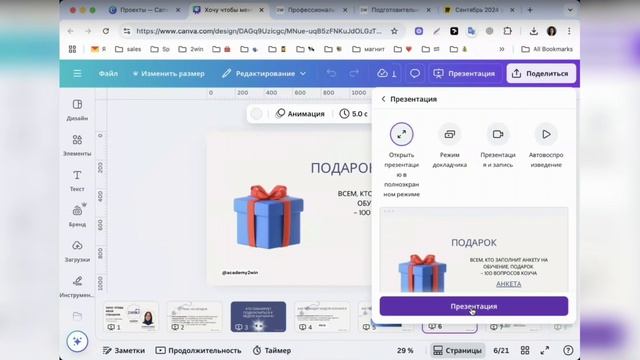The width and height of the screenshot is (640, 360).
Task: Click the Canva URL address bar
Action: click(259, 31)
